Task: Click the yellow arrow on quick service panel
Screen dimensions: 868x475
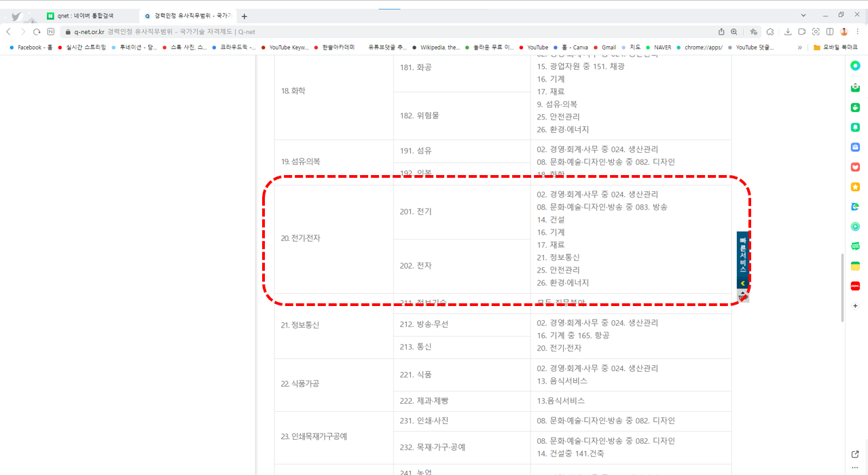Action: click(743, 283)
